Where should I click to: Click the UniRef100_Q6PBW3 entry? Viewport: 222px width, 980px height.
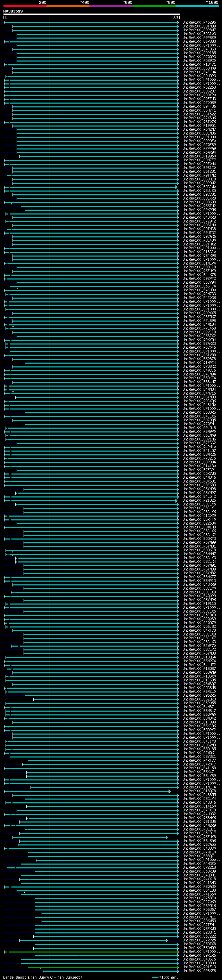(199, 41)
